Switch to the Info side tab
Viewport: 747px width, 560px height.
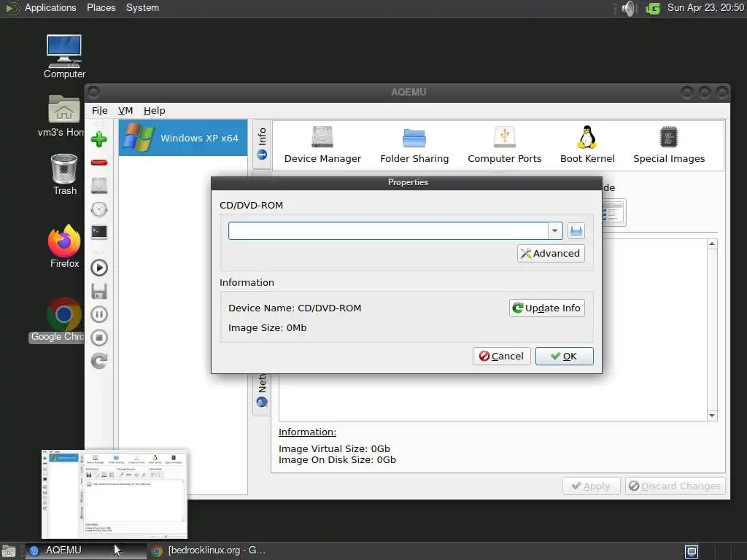pos(262,144)
